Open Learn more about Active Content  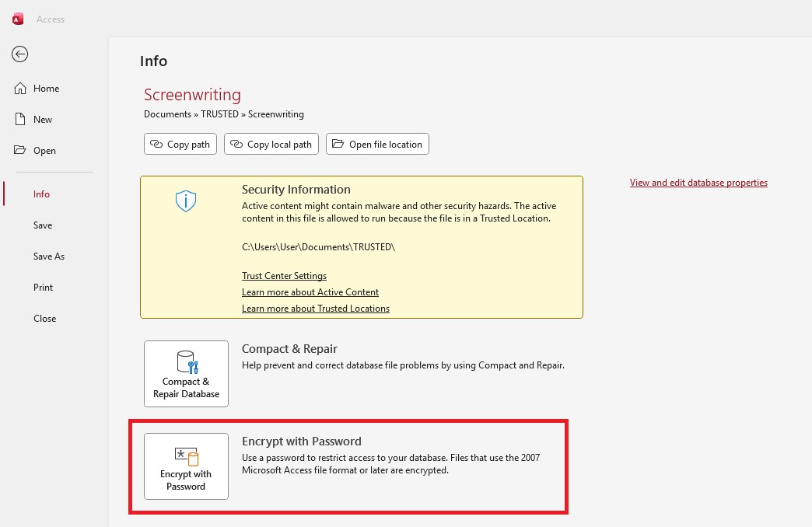tap(310, 292)
